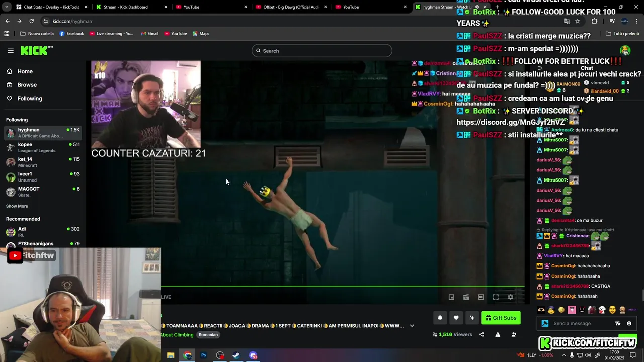Open File Explorer from the taskbar
The image size is (644, 362).
click(171, 355)
